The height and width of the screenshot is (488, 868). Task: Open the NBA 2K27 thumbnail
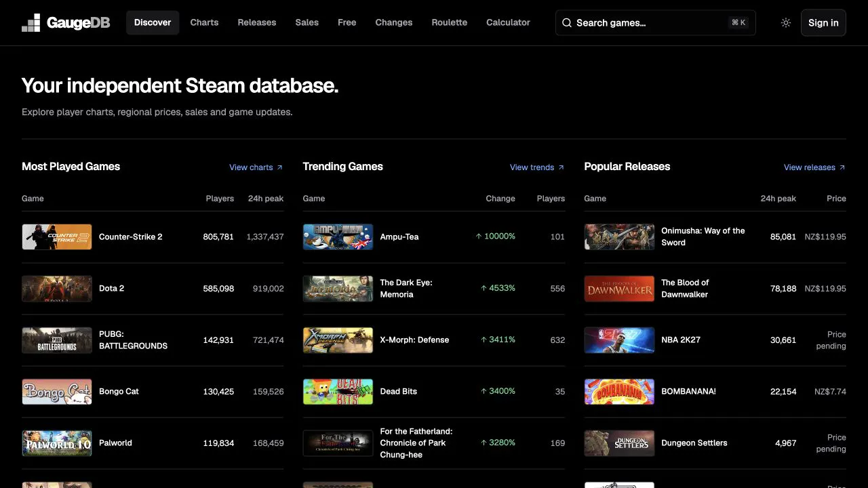pos(619,340)
